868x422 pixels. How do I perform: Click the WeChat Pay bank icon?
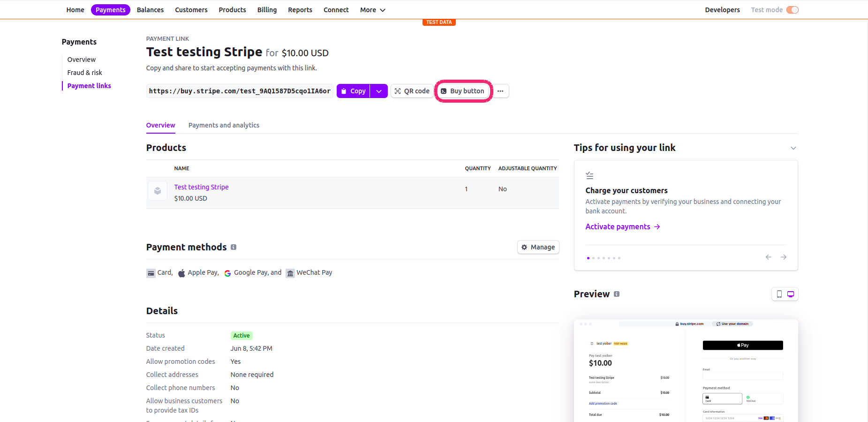point(290,273)
